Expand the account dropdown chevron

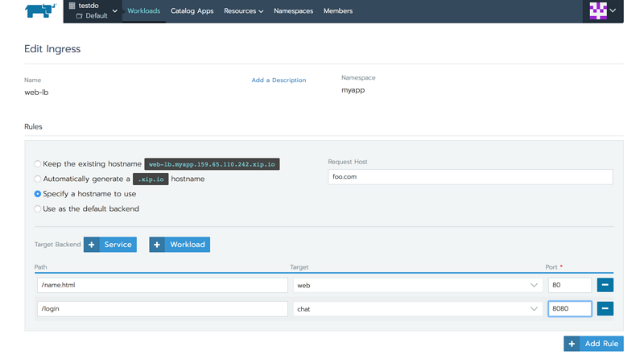pyautogui.click(x=613, y=10)
